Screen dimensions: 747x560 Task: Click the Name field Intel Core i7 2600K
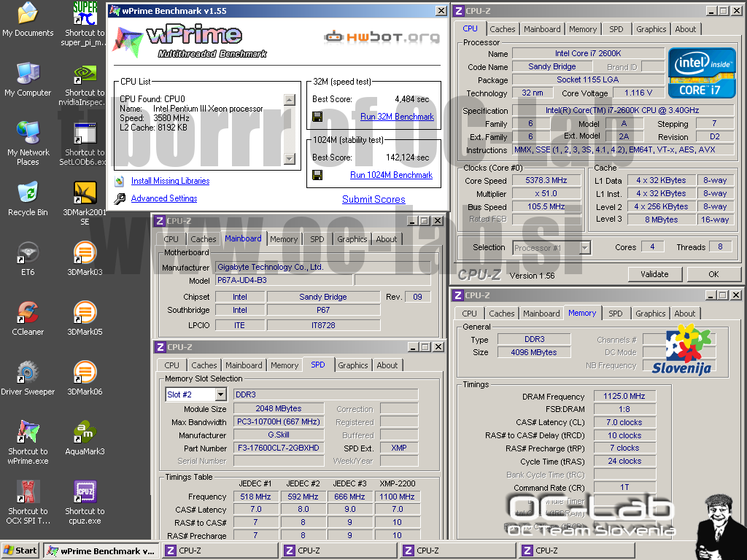point(588,53)
